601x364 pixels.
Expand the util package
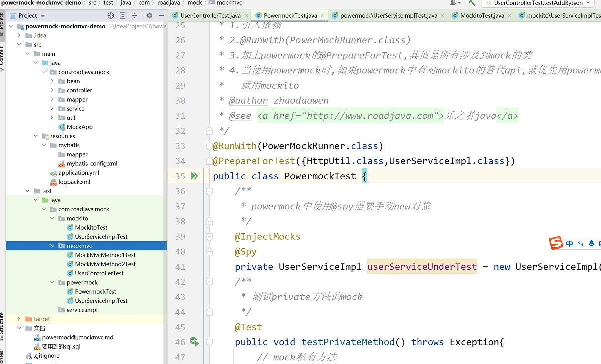[53, 118]
